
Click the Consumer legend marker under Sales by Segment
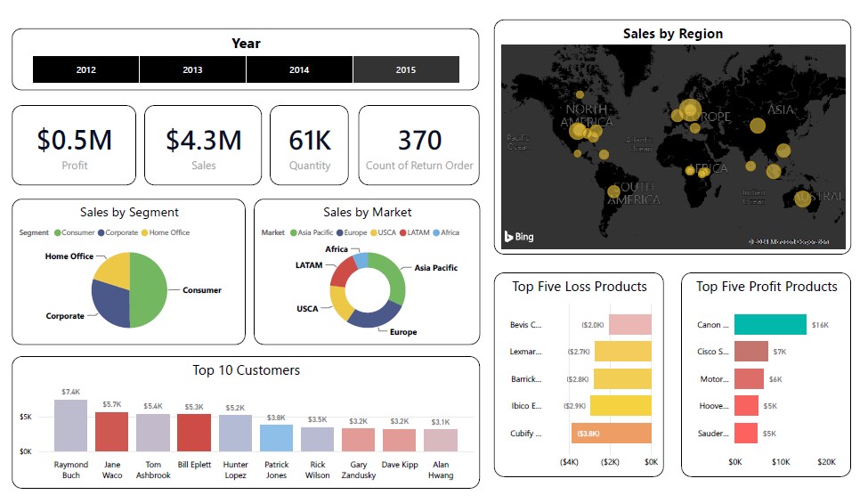coord(58,233)
